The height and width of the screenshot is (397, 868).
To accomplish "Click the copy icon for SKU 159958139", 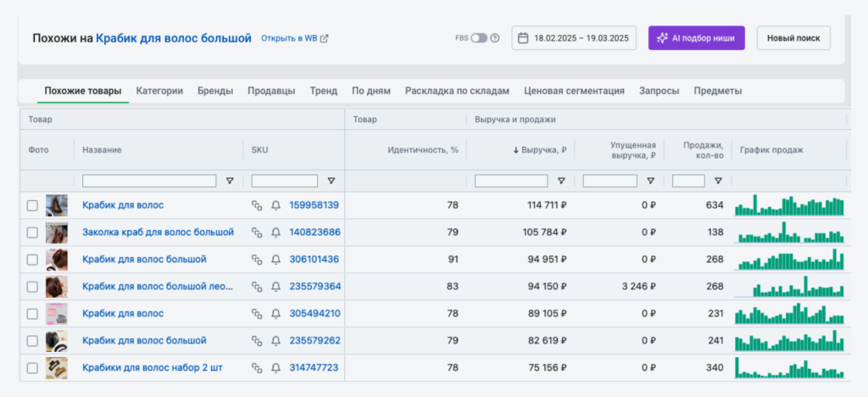I will (x=256, y=205).
